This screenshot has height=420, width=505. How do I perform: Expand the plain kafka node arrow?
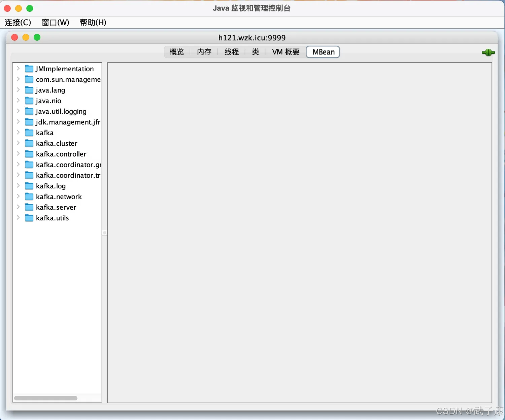(x=18, y=132)
